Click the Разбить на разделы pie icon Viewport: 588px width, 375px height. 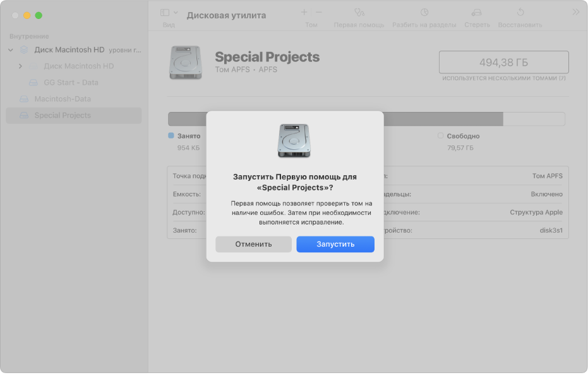[x=424, y=12]
